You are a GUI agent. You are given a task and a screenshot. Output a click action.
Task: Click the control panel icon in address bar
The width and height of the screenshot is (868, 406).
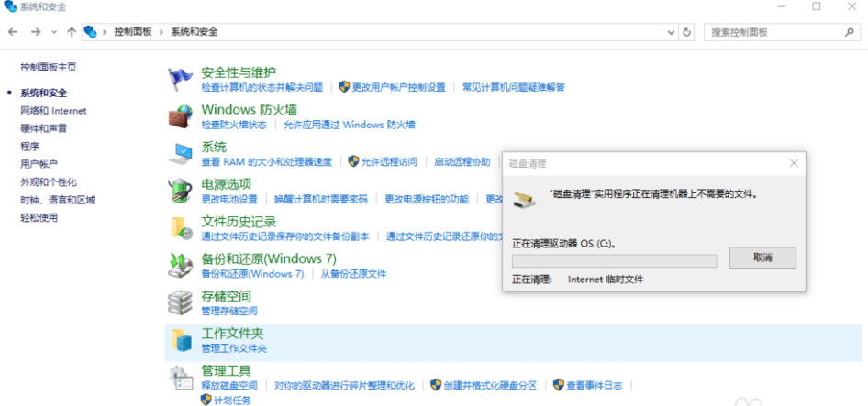(x=90, y=32)
